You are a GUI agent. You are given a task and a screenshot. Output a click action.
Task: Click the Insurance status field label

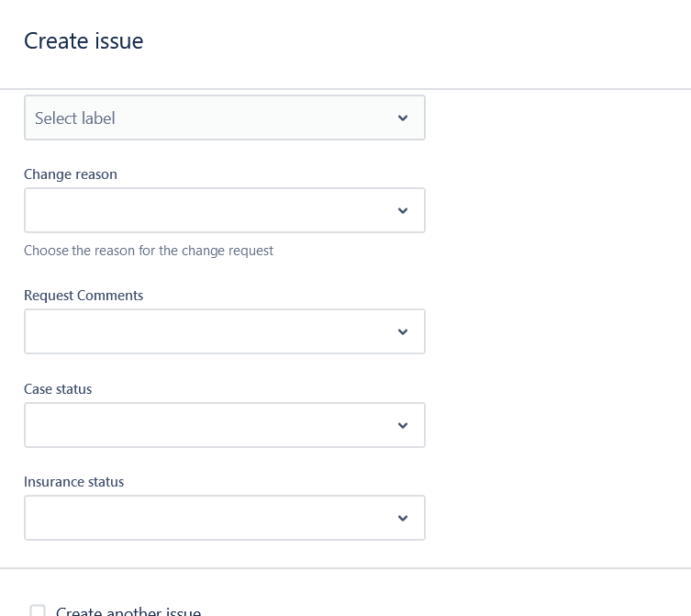[73, 482]
